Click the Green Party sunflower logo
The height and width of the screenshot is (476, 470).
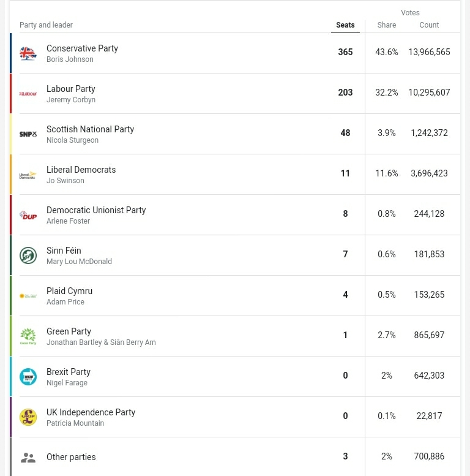click(x=28, y=336)
